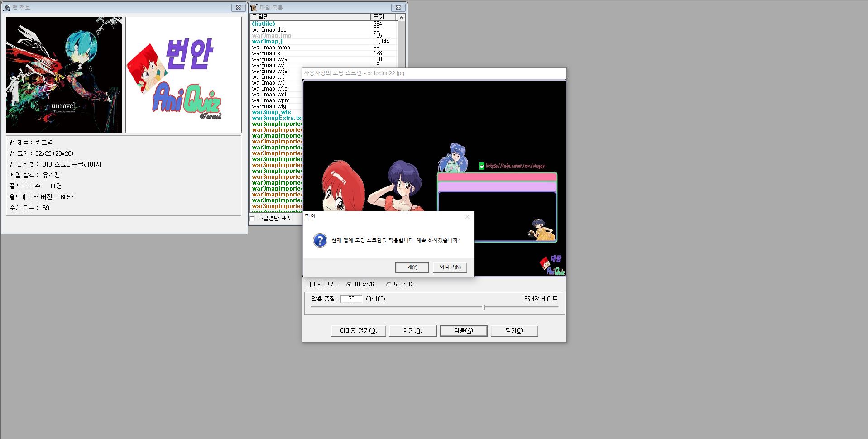Select the war3map.wtg file row
This screenshot has height=439, width=868.
[276, 106]
